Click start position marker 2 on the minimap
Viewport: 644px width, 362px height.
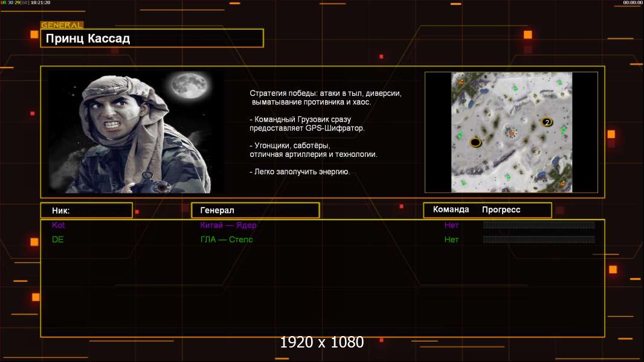click(x=547, y=122)
